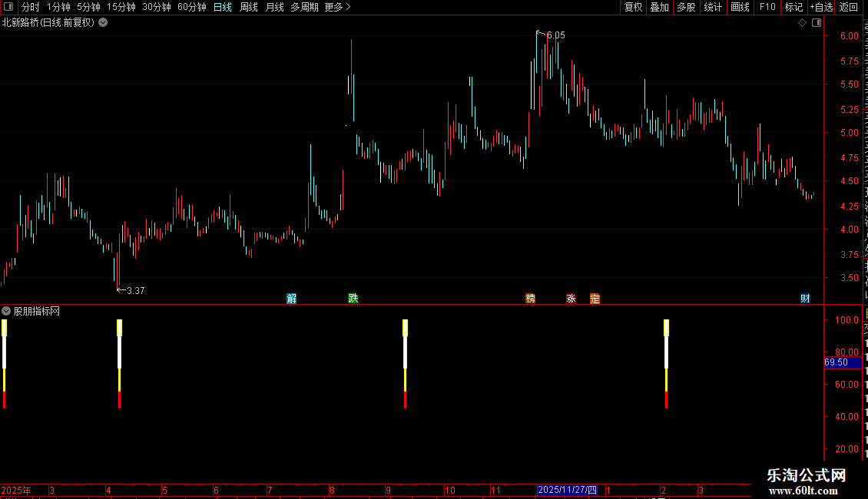Image resolution: width=868 pixels, height=499 pixels.
Task: Open the 画线 drawing tools
Action: click(740, 7)
